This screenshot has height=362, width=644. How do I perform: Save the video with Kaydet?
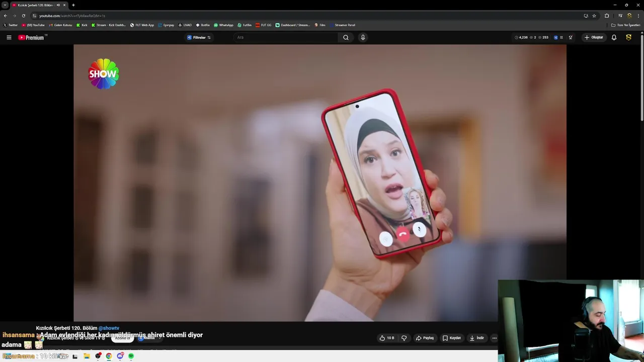[x=452, y=338]
